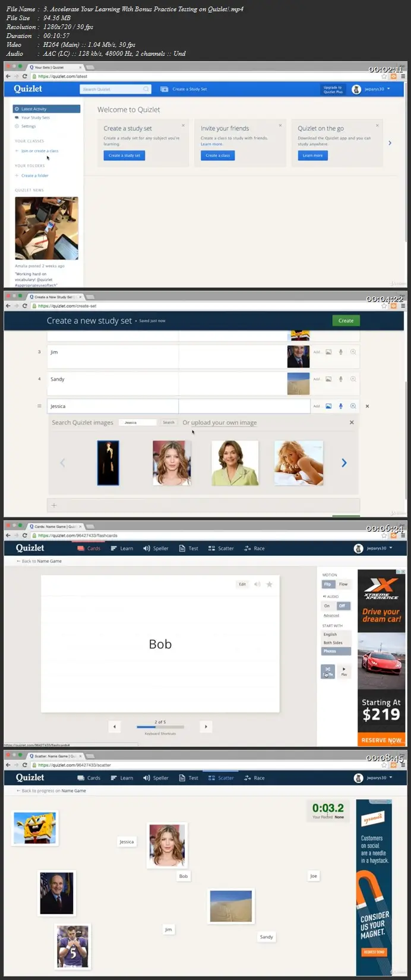
Task: Close the Search Quizlet images panel
Action: click(352, 422)
